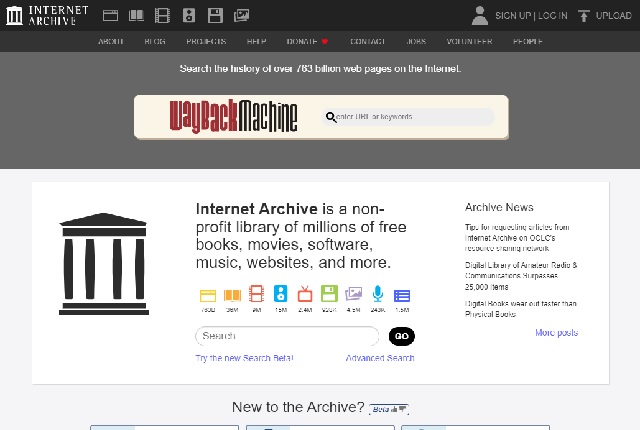Open the Advanced Search link
Screen dimensions: 640x430
point(380,358)
